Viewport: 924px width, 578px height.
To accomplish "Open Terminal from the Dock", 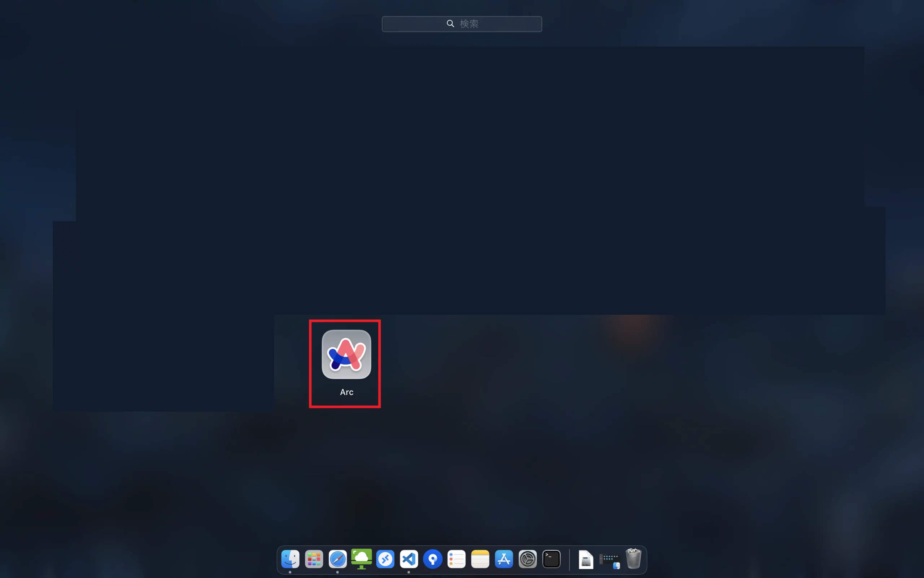I will pos(552,559).
